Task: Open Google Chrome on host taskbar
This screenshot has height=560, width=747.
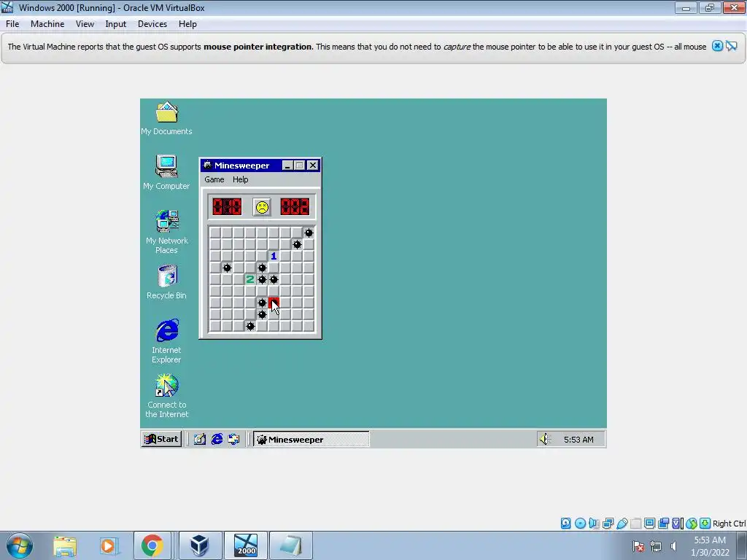Action: [152, 545]
